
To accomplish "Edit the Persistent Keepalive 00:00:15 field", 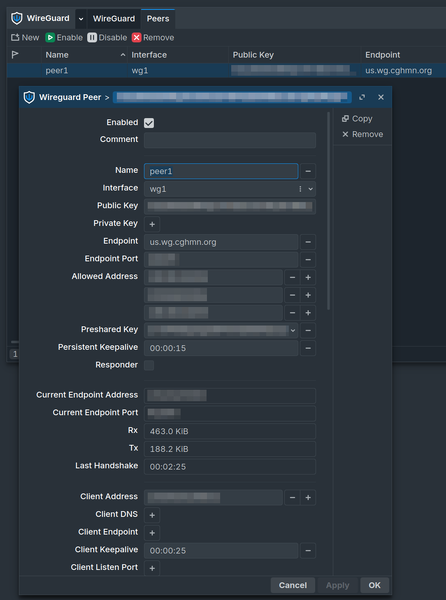I will (221, 348).
